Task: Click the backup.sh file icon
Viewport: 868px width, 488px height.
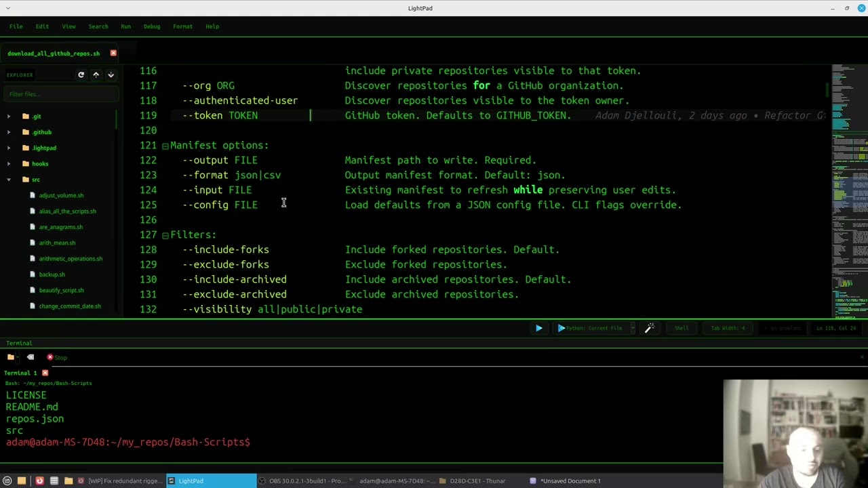Action: coord(32,274)
